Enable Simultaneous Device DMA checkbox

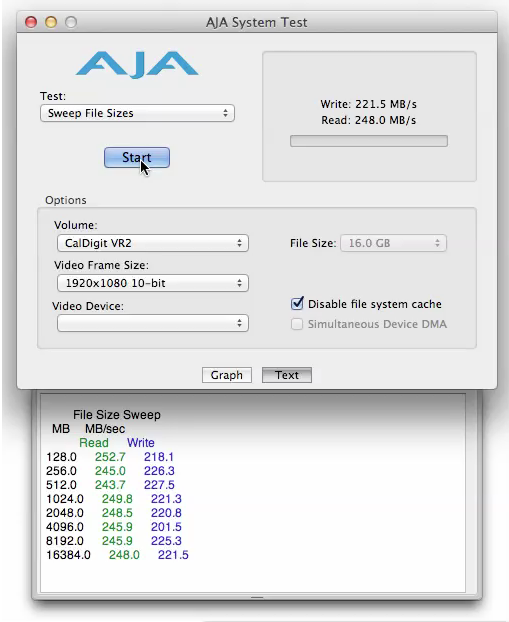(297, 324)
